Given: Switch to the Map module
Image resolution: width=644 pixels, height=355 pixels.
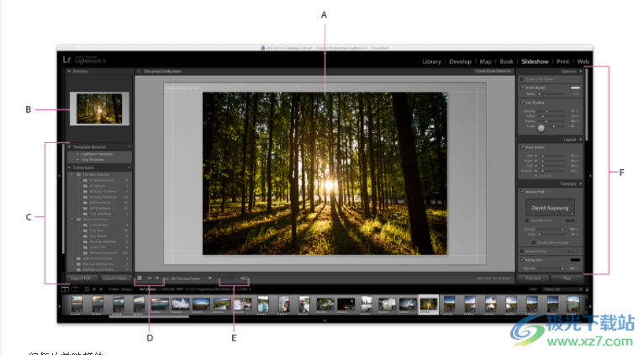Looking at the screenshot, I should pyautogui.click(x=485, y=61).
